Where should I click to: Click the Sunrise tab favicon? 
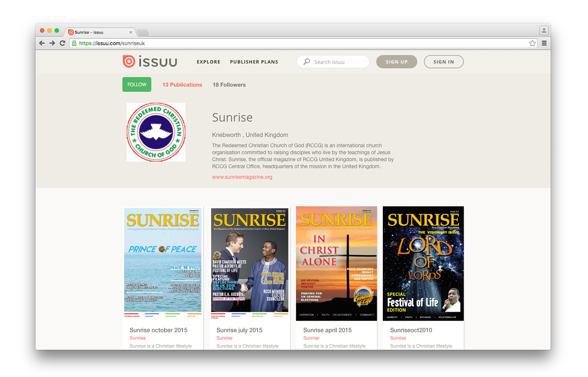[71, 33]
